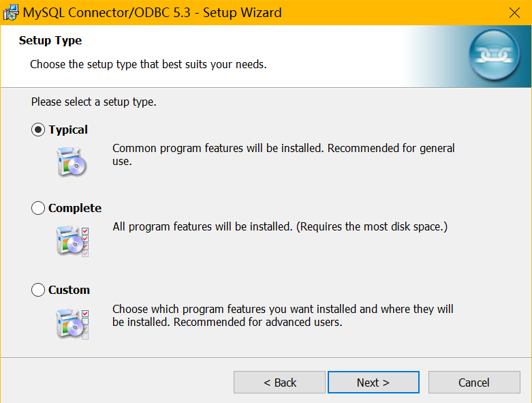Click the Complete setup disc icon

coord(72,241)
